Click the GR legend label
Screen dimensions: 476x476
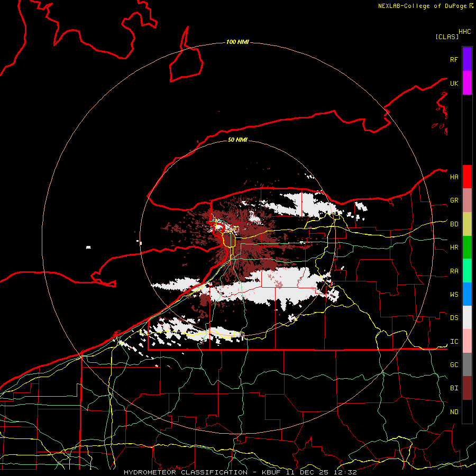click(454, 200)
